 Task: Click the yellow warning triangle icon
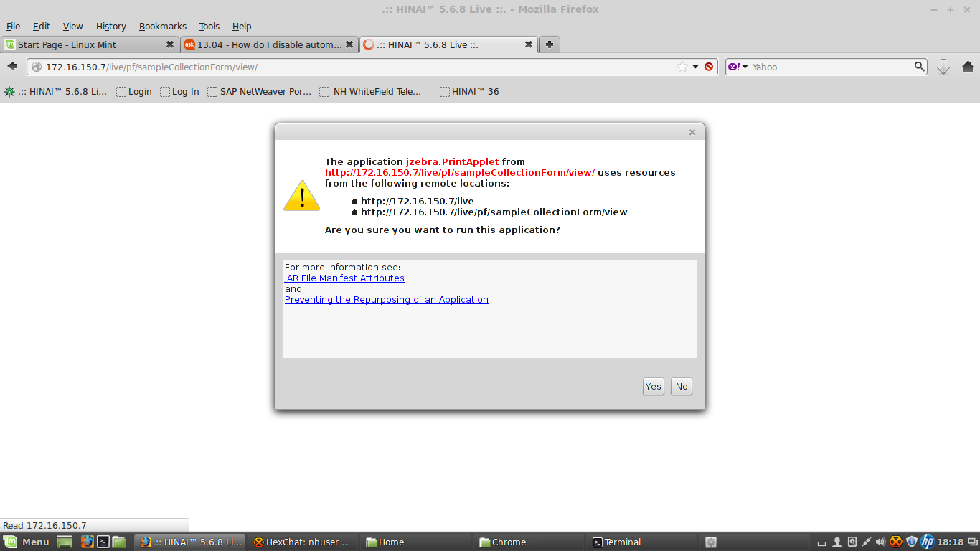pos(301,195)
